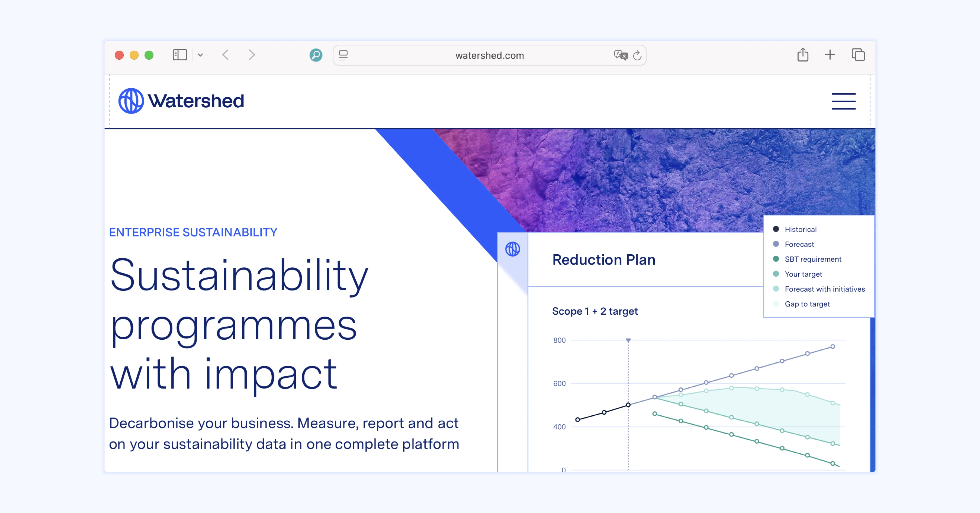Minimize the window with yellow button

point(134,55)
